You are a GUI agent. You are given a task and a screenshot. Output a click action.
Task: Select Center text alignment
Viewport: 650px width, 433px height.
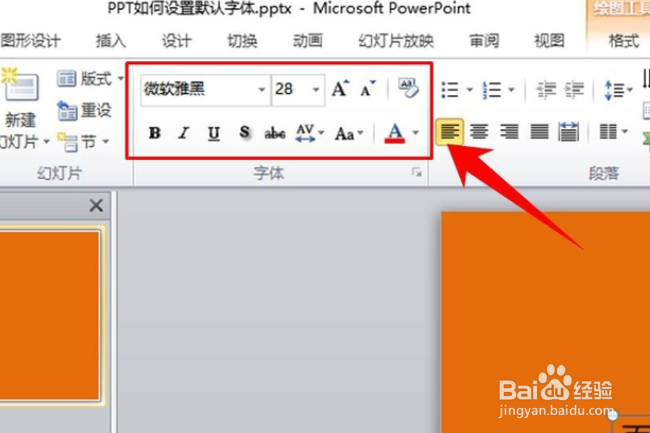[x=479, y=132]
